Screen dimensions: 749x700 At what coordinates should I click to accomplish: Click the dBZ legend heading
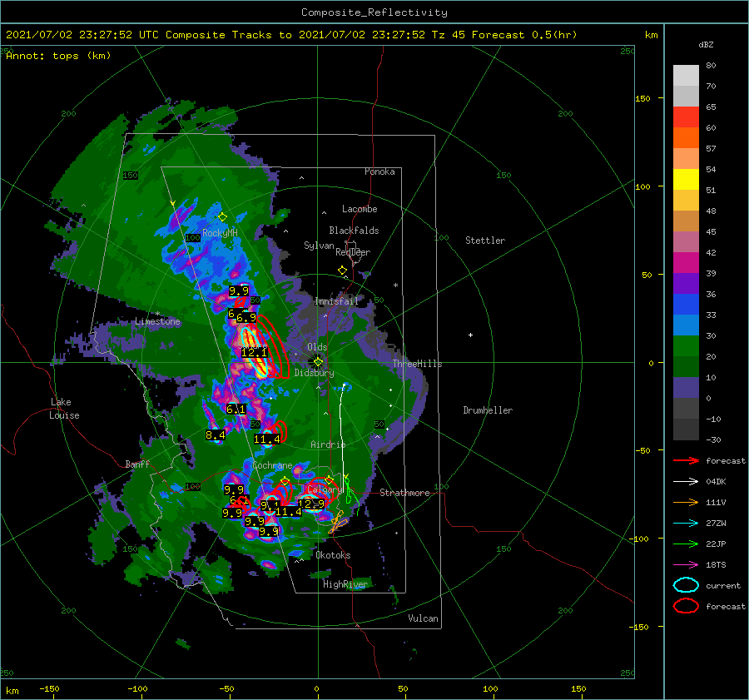[706, 44]
